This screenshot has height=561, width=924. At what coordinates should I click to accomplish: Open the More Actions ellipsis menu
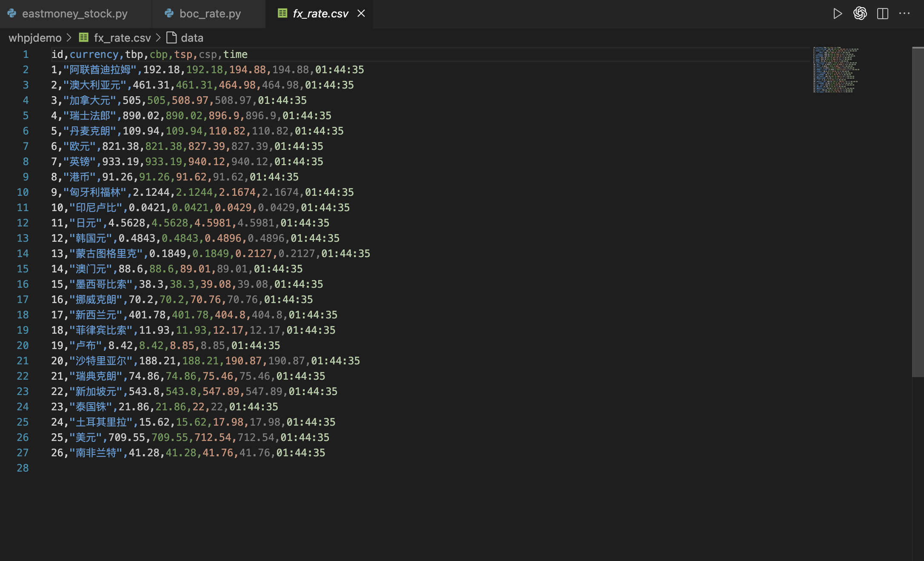click(904, 14)
